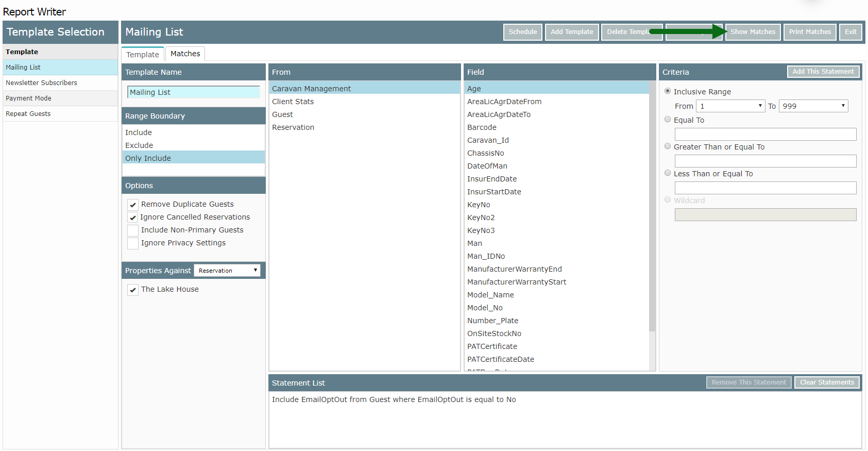This screenshot has height=451, width=868.
Task: Select ManufacturerWarrantyEnd field
Action: [556, 269]
